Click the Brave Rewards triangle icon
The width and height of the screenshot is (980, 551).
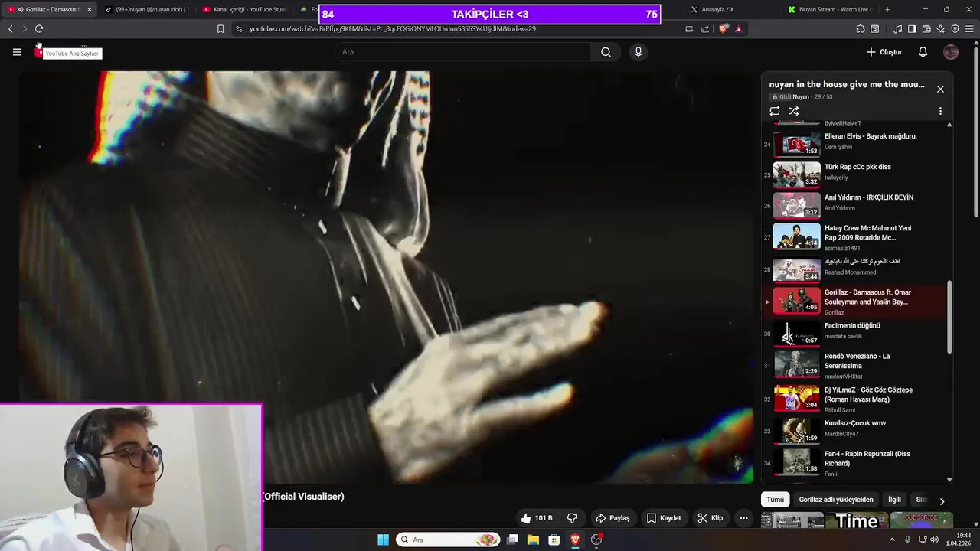(738, 29)
